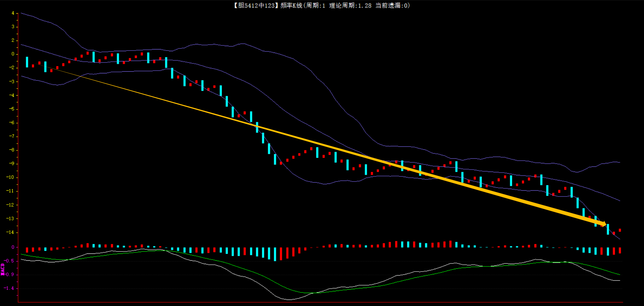Click the magenta MACD axis label
This screenshot has height=306, width=644.
click(3, 269)
